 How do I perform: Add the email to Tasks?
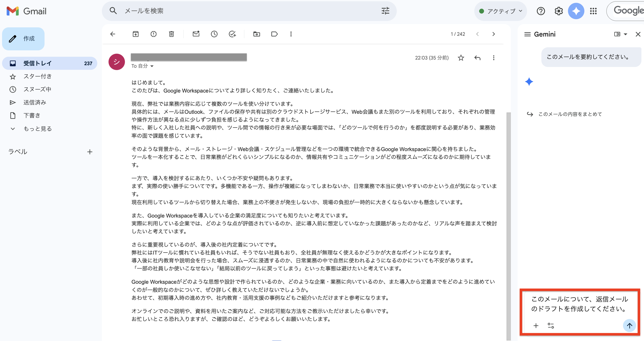(232, 34)
